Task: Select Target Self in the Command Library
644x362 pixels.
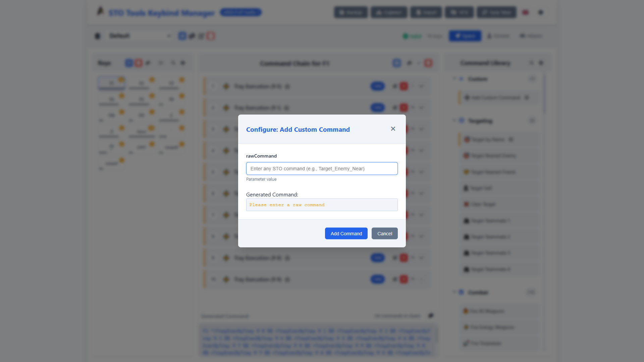Action: [481, 188]
